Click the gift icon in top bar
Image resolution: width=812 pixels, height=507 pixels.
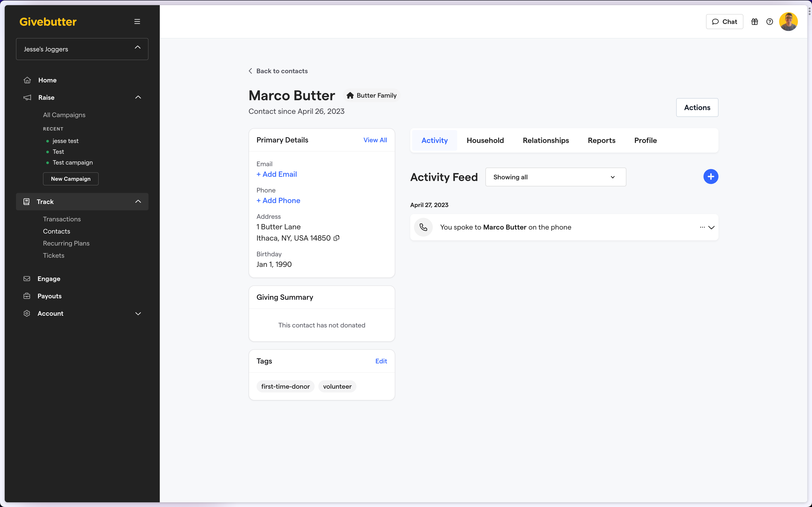755,22
